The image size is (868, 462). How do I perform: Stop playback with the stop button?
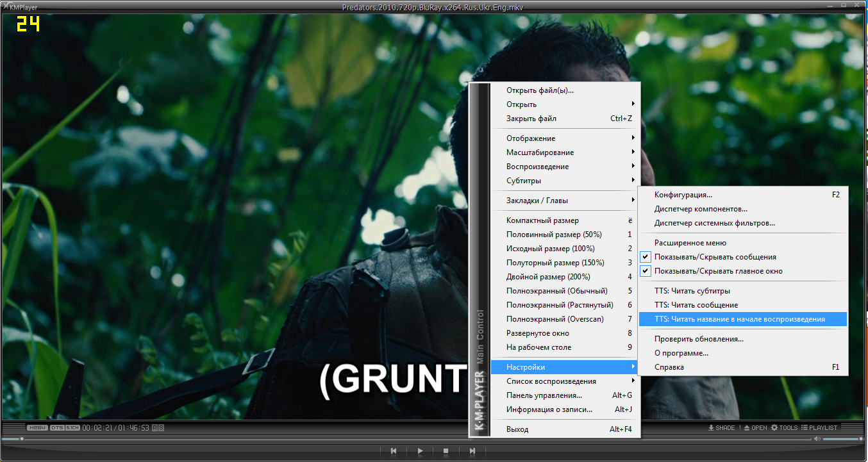coord(446,451)
